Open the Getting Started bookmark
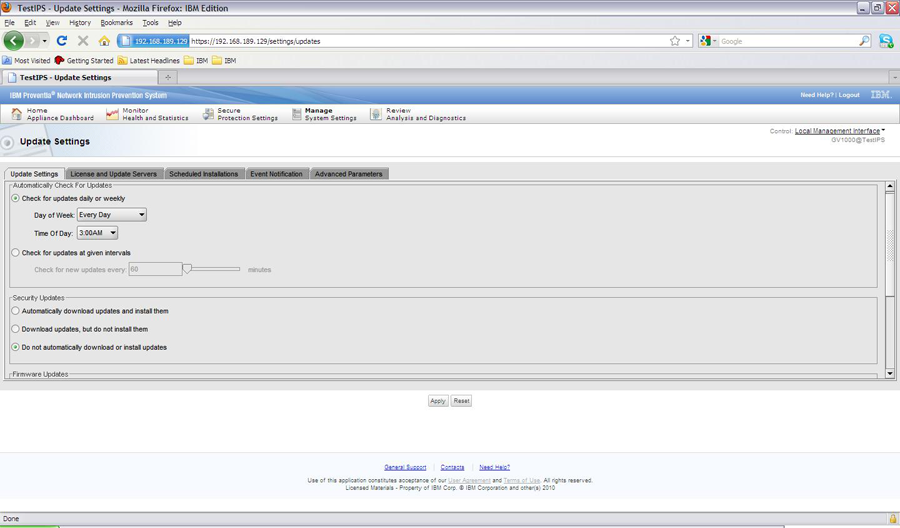This screenshot has height=528, width=900. click(x=84, y=60)
